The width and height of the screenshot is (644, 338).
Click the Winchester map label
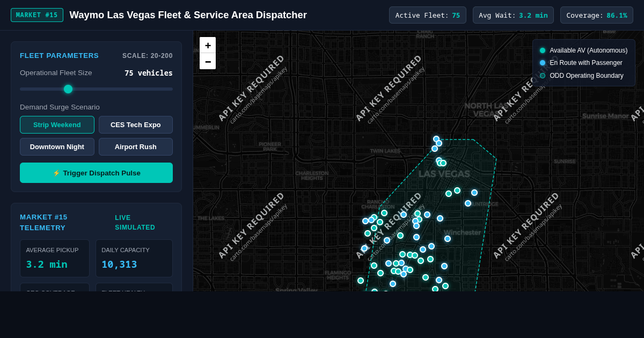(x=462, y=232)
